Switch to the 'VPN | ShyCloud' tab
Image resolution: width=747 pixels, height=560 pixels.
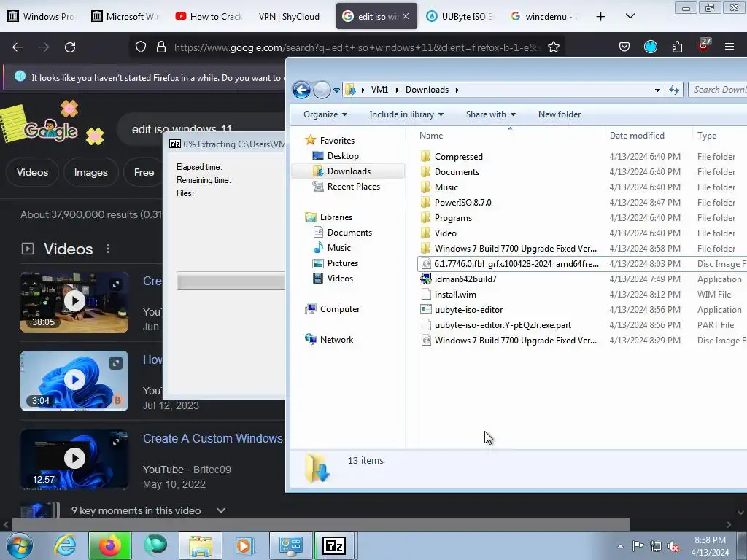(289, 16)
